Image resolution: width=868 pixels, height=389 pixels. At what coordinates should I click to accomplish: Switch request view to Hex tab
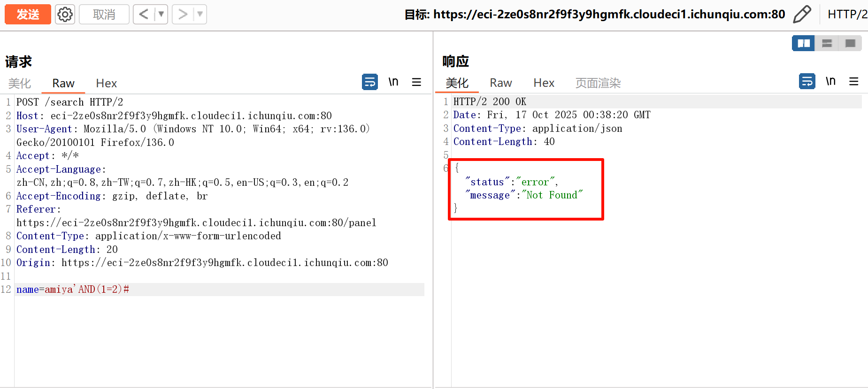coord(106,84)
